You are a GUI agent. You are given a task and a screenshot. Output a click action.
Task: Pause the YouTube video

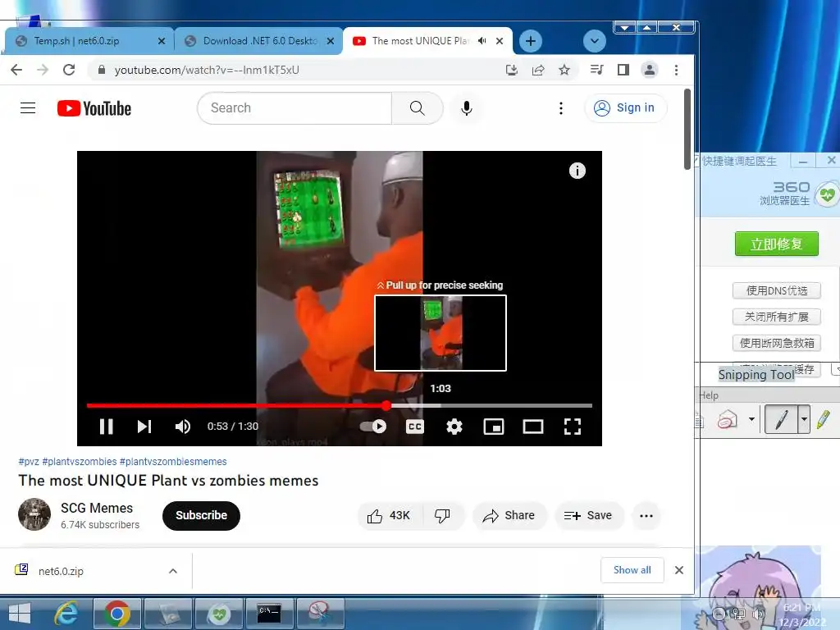click(x=106, y=427)
